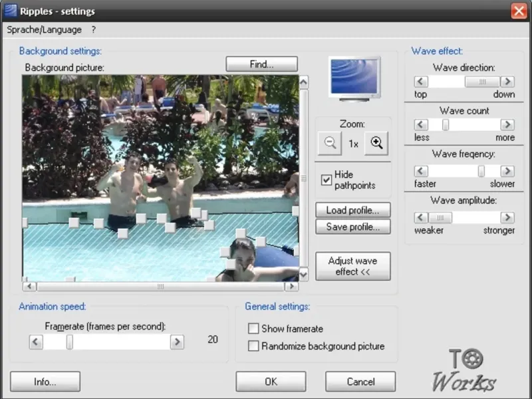Click right arrow of Wave count slider
Viewport: 532px width, 399px height.
coord(507,124)
